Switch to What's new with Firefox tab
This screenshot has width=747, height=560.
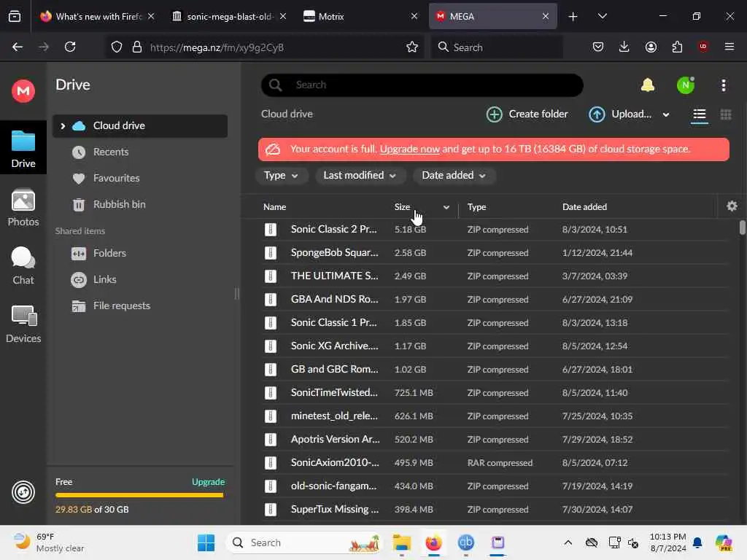pos(98,16)
